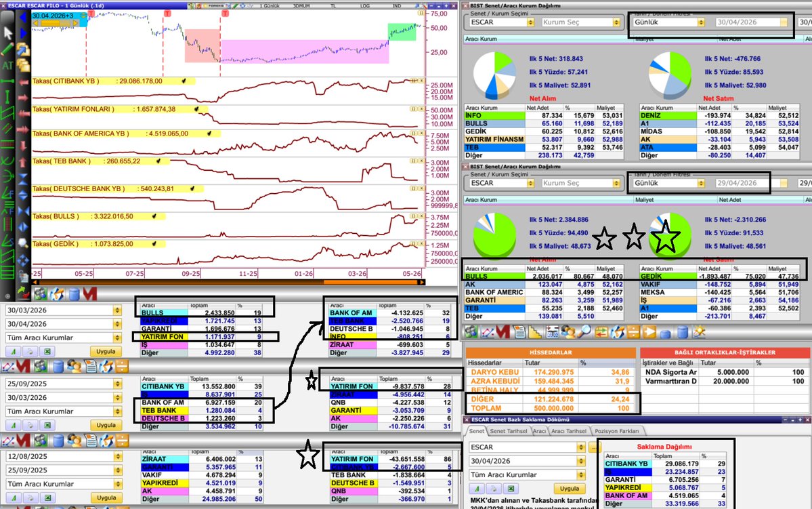This screenshot has height=509, width=812.
Task: Toggle LOG scale in chart title bar
Action: pyautogui.click(x=365, y=5)
